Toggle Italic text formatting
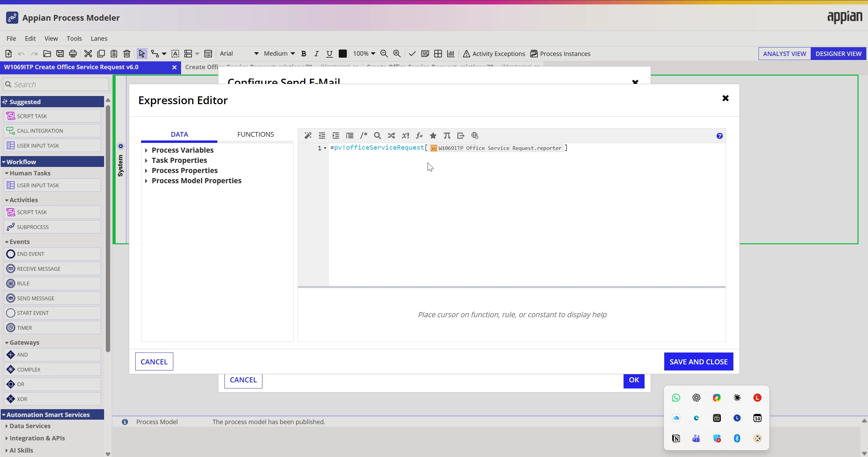The width and height of the screenshot is (868, 457). (x=316, y=54)
